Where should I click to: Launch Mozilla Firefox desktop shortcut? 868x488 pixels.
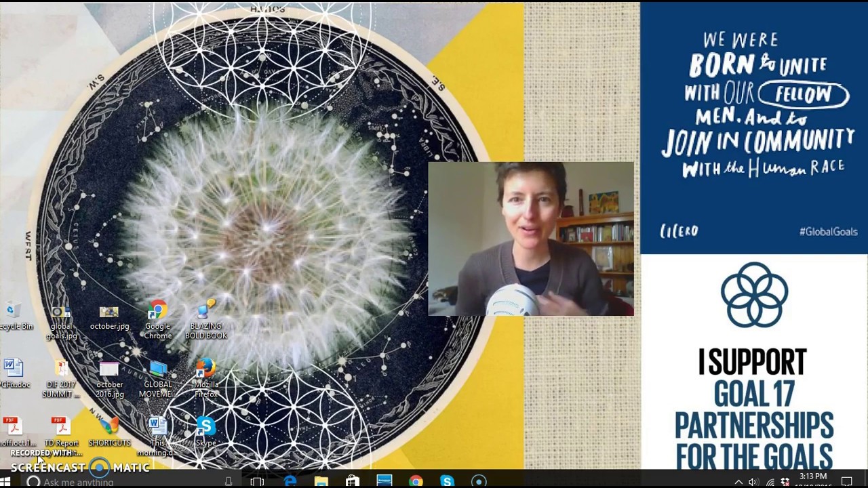tap(205, 379)
